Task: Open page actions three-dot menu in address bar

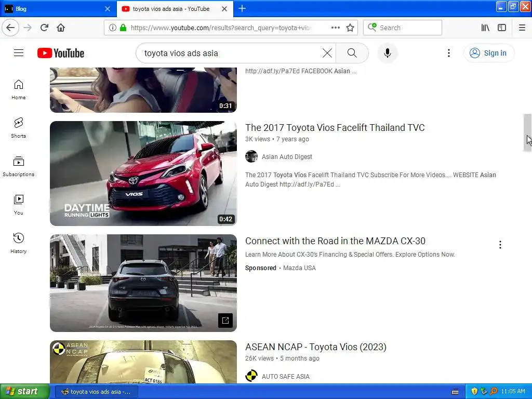Action: pos(335,28)
